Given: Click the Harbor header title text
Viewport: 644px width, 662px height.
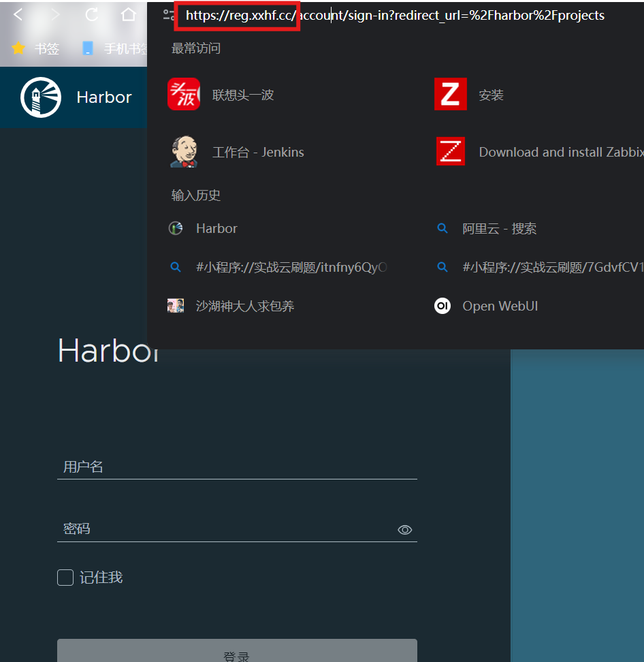Looking at the screenshot, I should (104, 97).
